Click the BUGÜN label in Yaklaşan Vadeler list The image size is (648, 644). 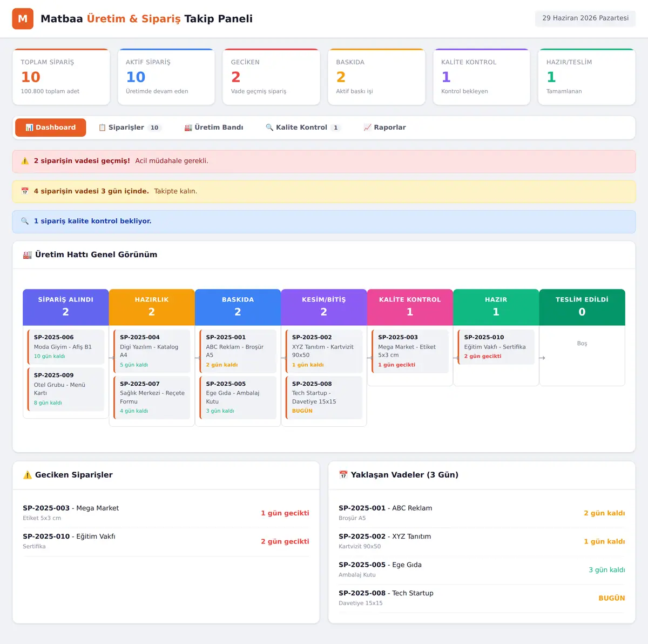click(612, 599)
